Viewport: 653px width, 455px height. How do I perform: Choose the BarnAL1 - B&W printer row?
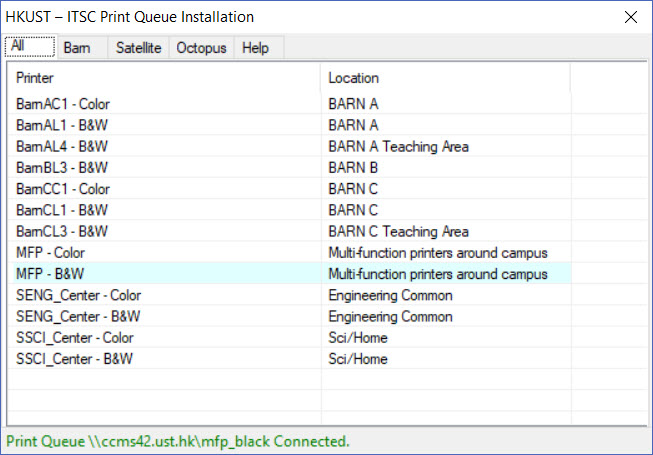[x=62, y=125]
